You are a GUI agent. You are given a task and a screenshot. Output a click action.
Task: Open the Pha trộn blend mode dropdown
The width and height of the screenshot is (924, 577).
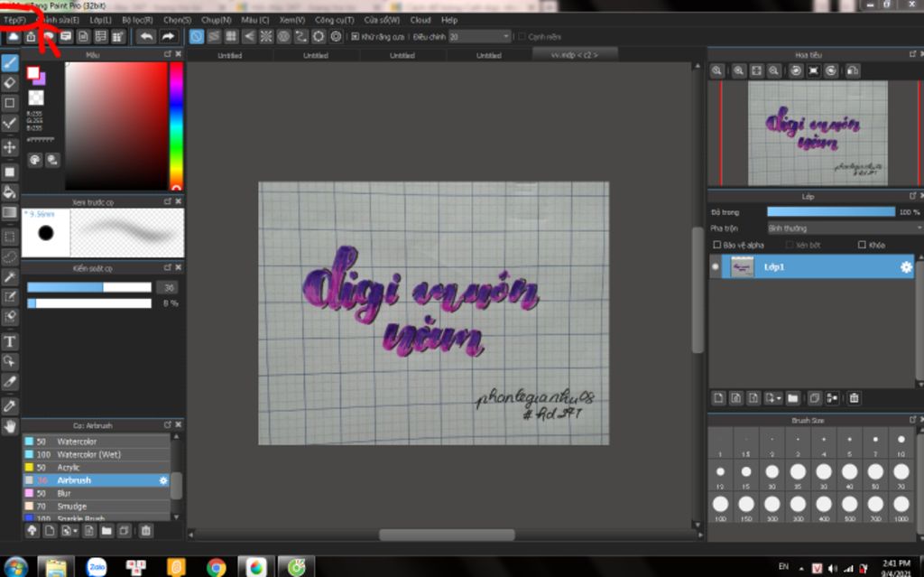[844, 228]
